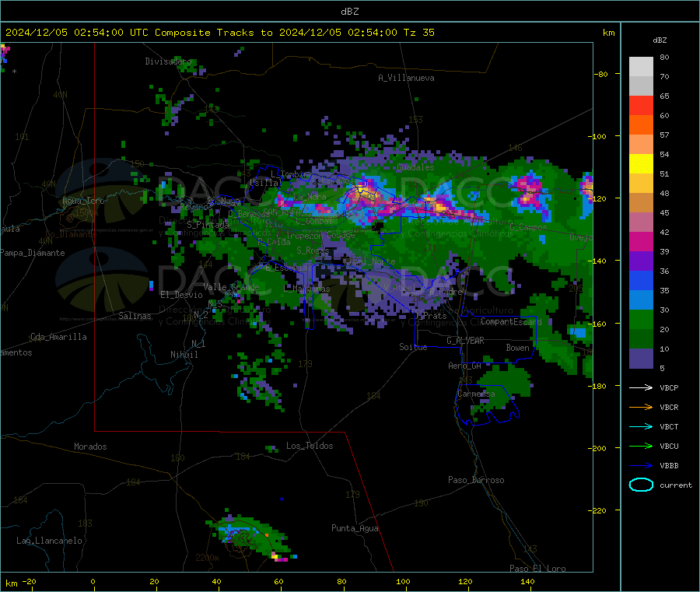This screenshot has height=592, width=700.
Task: Click the 'Cda_Amarilla' map label
Action: tap(58, 337)
